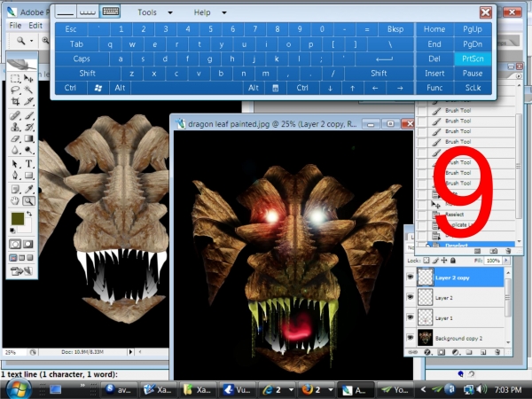The image size is (532, 399).
Task: Open the File menu
Action: coord(15,26)
